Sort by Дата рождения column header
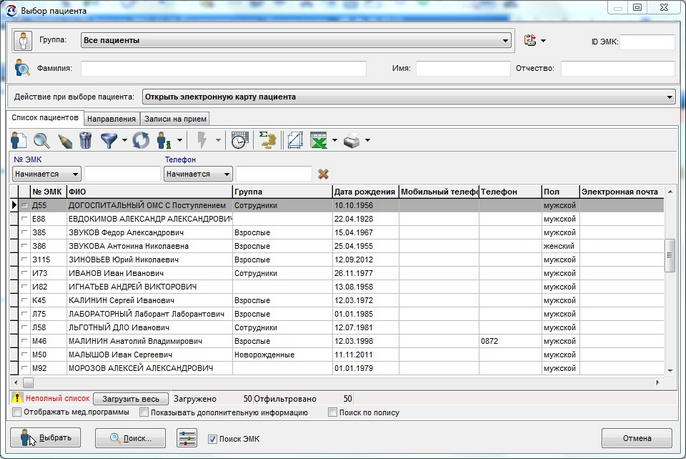This screenshot has width=686, height=459. tap(365, 192)
